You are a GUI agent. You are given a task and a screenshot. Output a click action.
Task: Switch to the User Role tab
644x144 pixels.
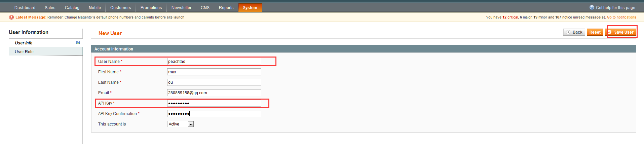click(24, 52)
